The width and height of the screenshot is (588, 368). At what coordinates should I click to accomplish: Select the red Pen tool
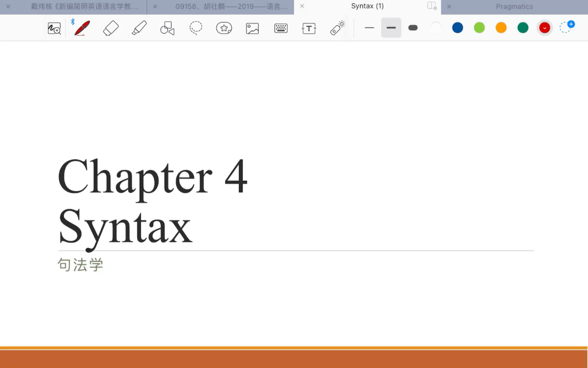point(82,28)
